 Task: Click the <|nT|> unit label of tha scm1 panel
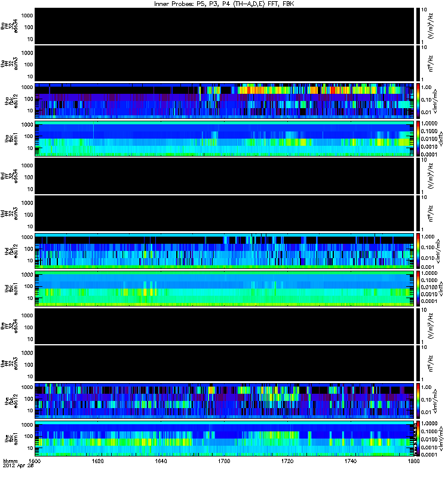pos(440,139)
